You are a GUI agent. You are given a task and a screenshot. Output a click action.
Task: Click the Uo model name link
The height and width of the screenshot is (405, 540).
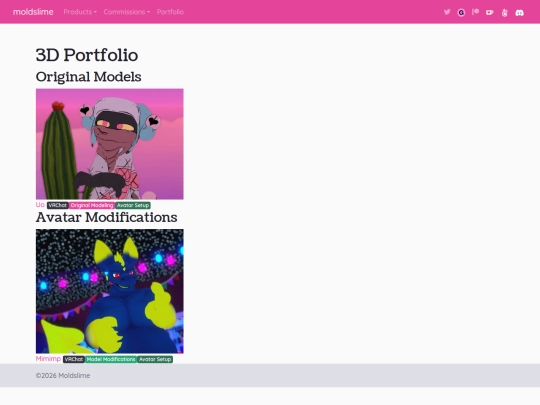(x=40, y=205)
